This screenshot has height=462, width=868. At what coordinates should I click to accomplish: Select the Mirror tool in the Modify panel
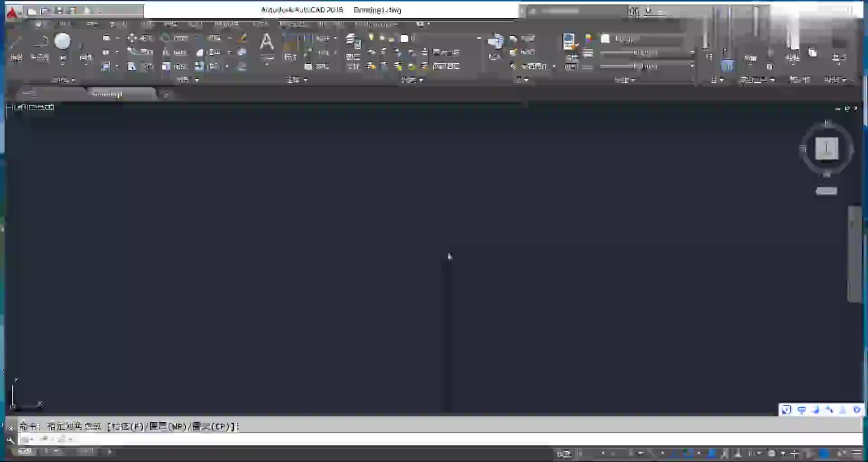[175, 52]
